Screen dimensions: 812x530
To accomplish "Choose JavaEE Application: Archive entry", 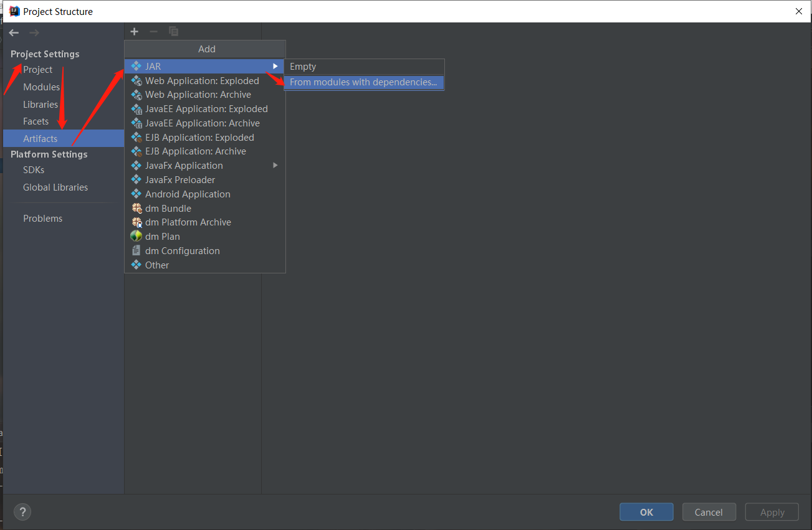I will click(205, 123).
